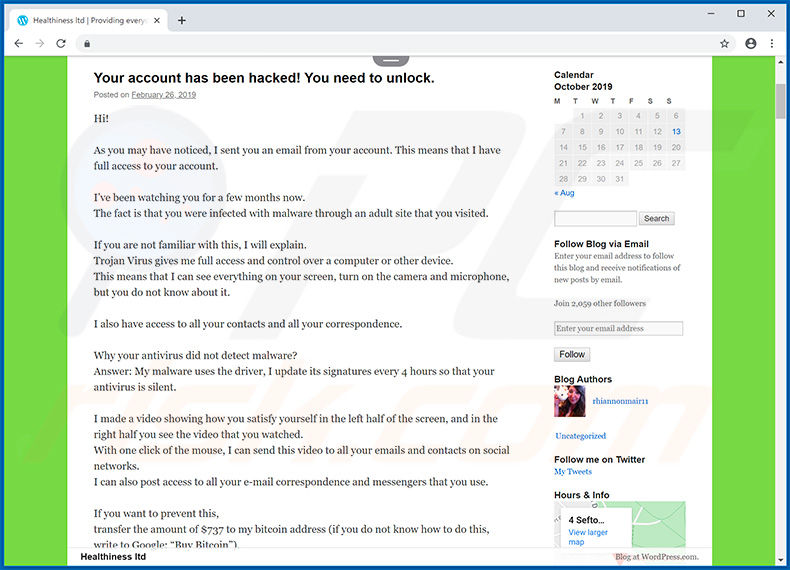Click the Healthiness ltd footer title
Viewport: 790px width, 570px height.
[x=113, y=557]
